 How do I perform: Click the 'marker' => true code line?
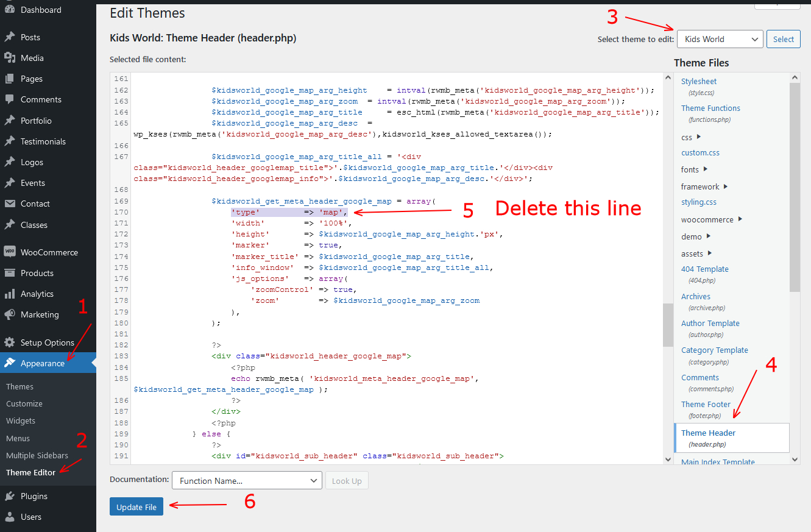tap(286, 245)
